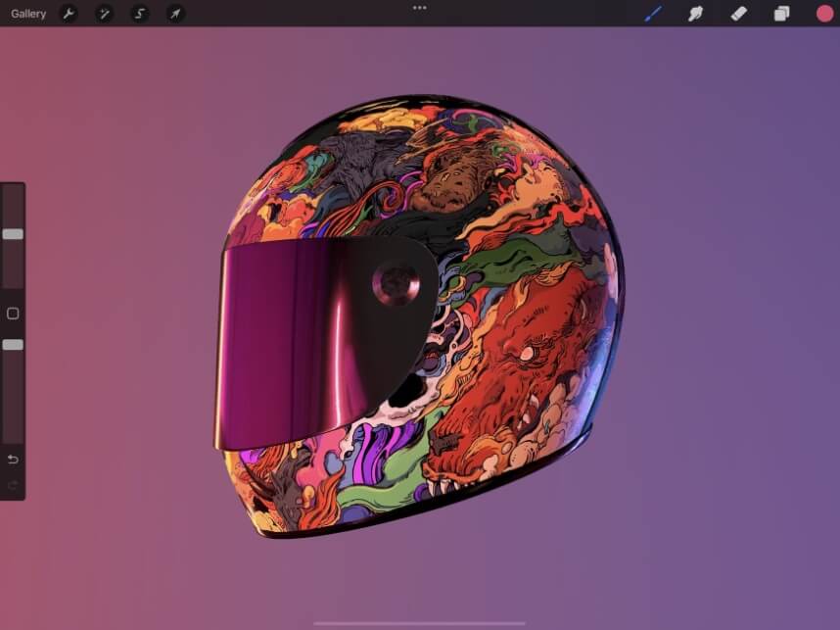Expand the Layers stack panel
This screenshot has width=840, height=630.
click(780, 13)
